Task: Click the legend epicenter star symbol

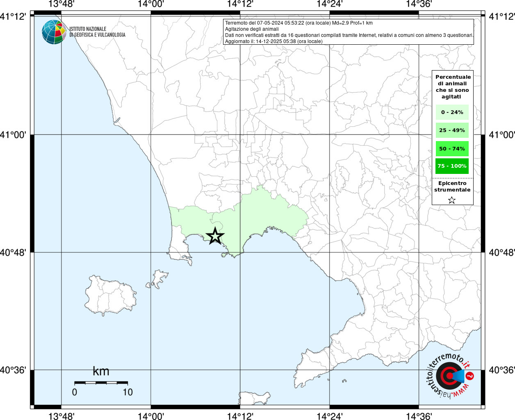Action: pyautogui.click(x=452, y=200)
